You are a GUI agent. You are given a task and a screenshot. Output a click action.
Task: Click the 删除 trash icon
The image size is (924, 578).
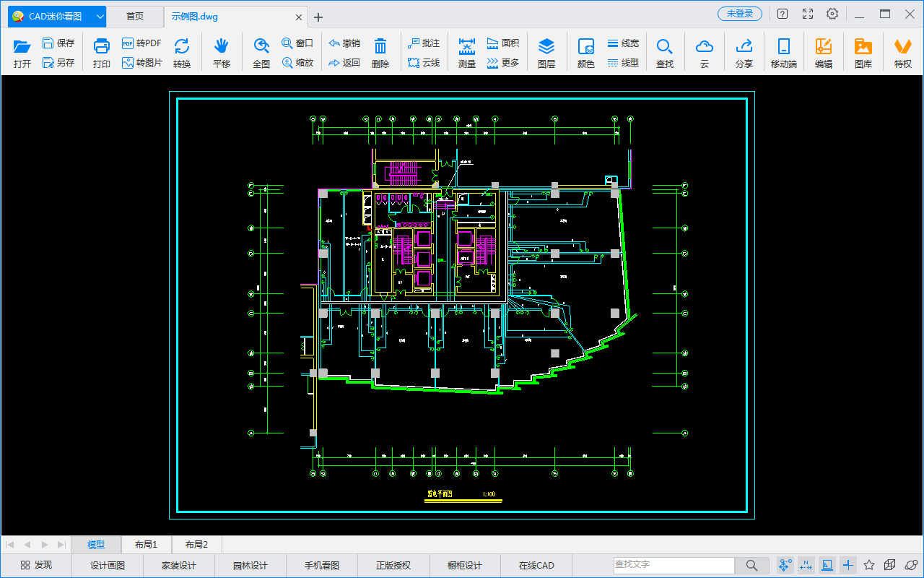point(380,52)
